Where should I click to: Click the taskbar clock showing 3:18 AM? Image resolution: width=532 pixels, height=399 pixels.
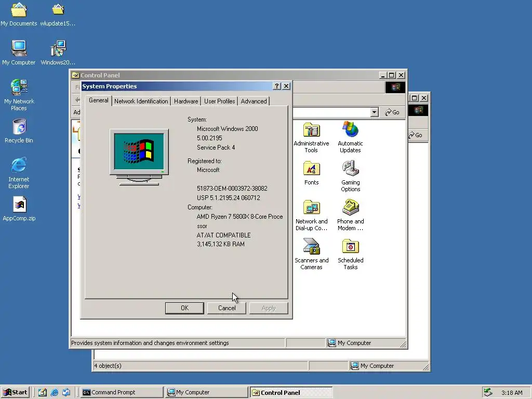point(512,393)
